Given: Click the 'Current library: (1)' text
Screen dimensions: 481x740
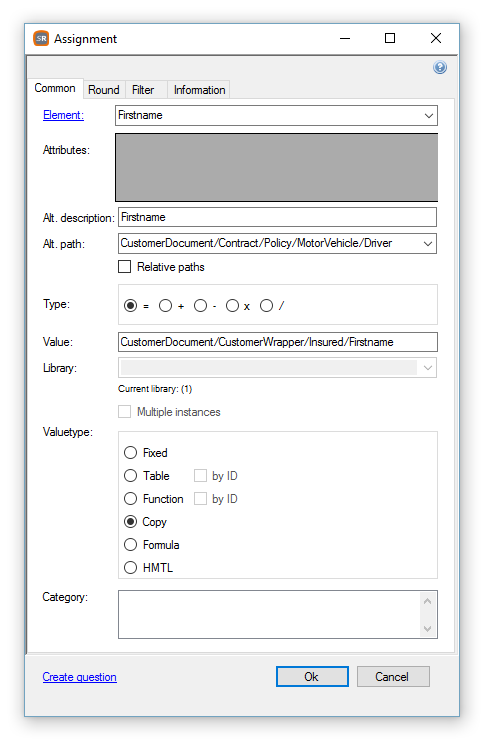Looking at the screenshot, I should [x=155, y=389].
